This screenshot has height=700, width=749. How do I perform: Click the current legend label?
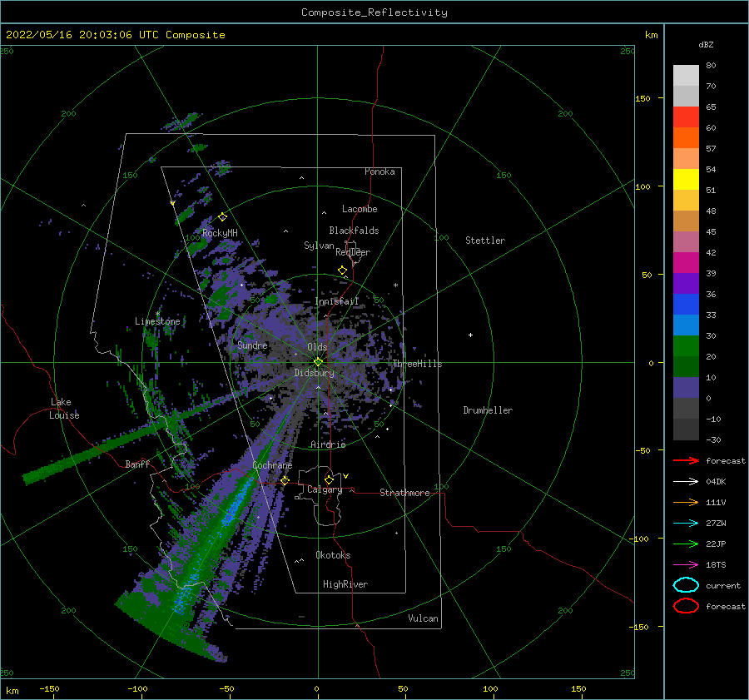[723, 585]
